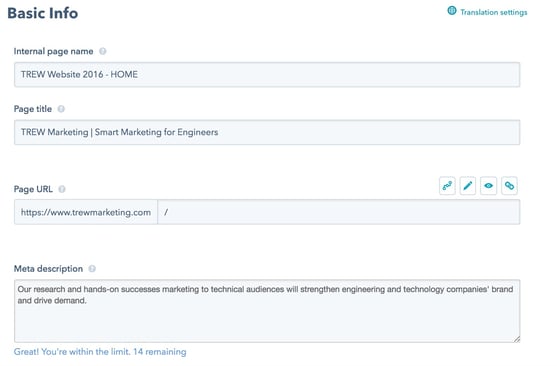Click the 'Meta description' label

(x=48, y=269)
